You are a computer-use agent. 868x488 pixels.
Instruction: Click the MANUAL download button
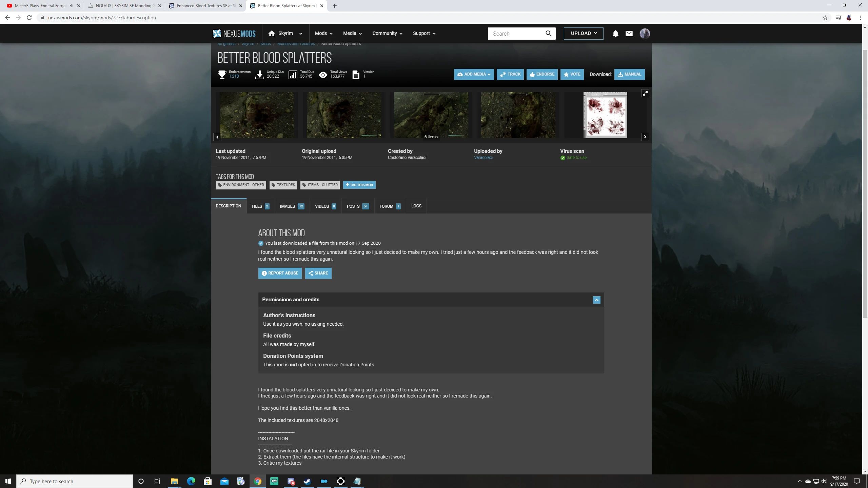(629, 74)
